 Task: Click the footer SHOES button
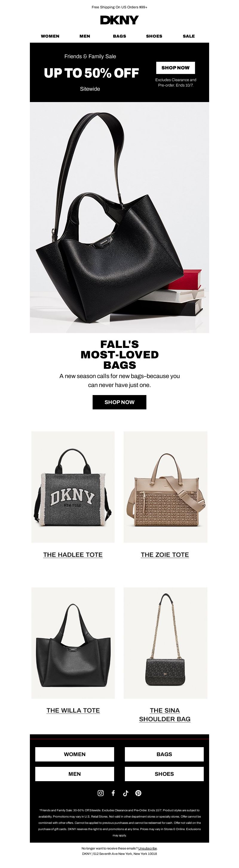click(164, 774)
